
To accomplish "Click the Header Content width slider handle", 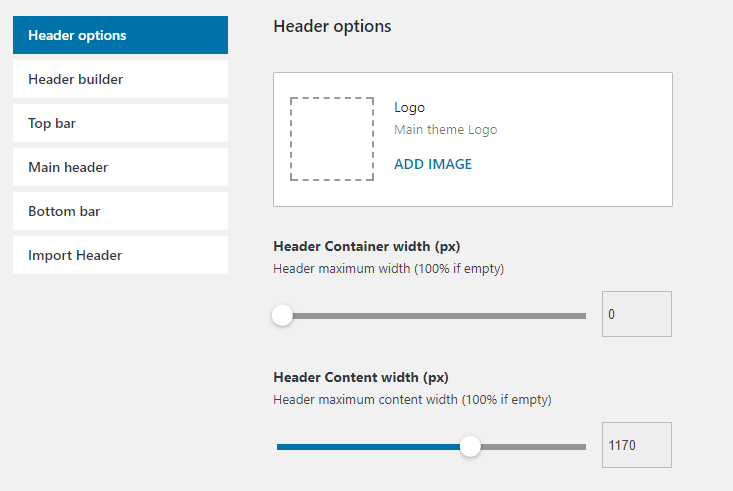I will (470, 446).
